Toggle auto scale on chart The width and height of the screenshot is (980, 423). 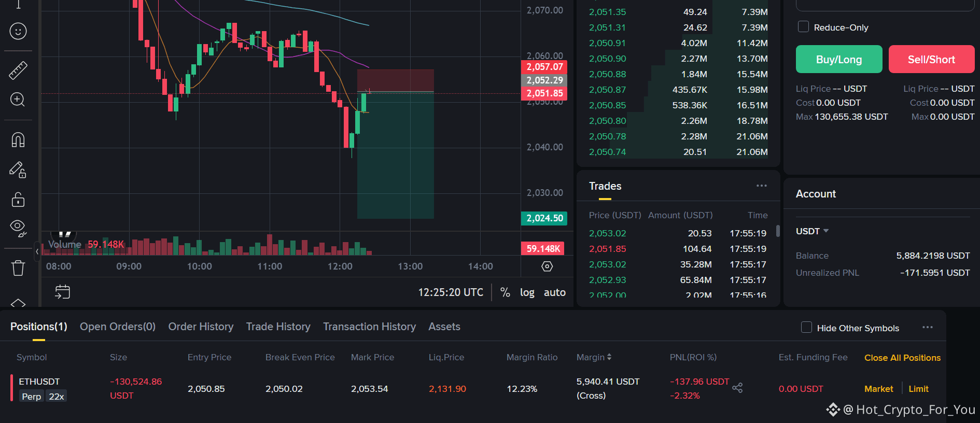pos(555,292)
